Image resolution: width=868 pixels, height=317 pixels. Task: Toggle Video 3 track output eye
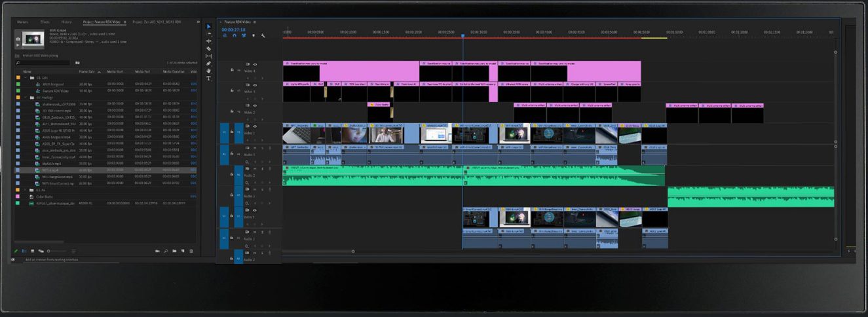(255, 84)
